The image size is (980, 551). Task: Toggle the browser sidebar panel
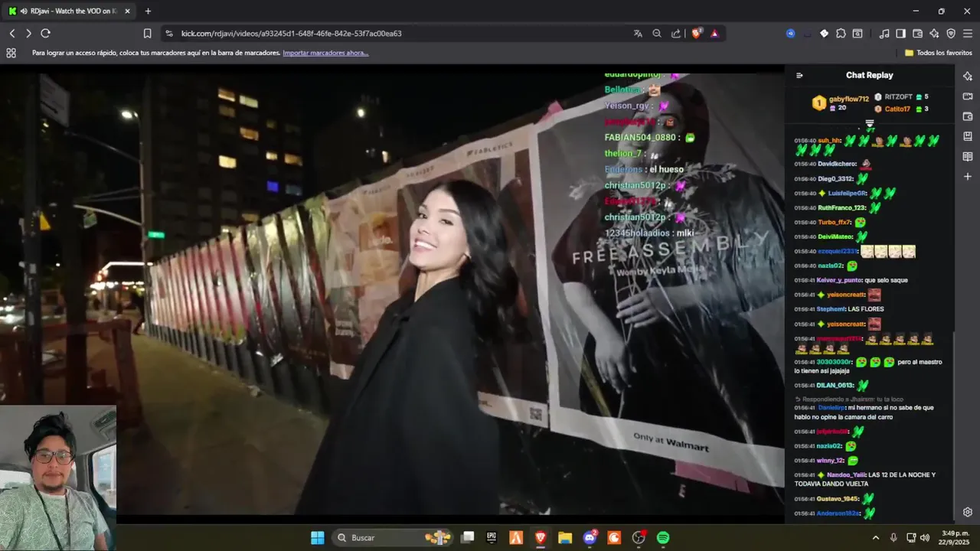click(x=901, y=33)
